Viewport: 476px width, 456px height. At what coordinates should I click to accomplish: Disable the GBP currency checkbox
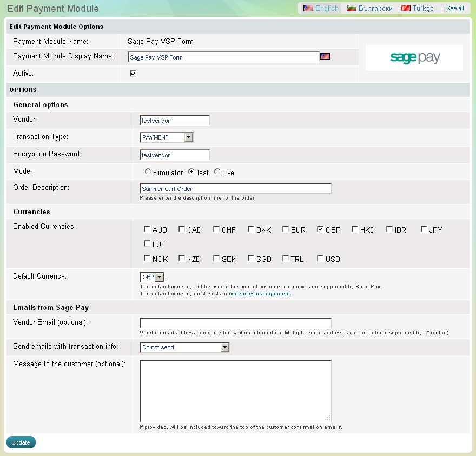[x=320, y=229]
